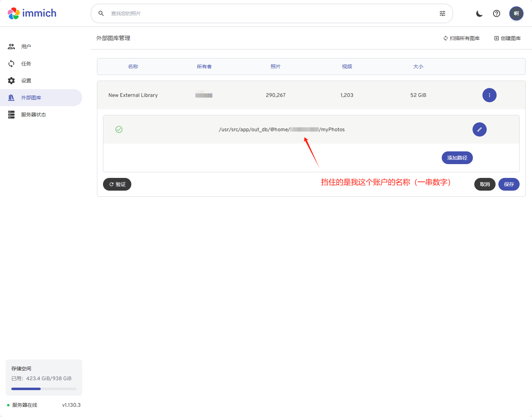Viewport: 532px width, 417px height.
Task: Validate the library path with 验证
Action: click(117, 184)
